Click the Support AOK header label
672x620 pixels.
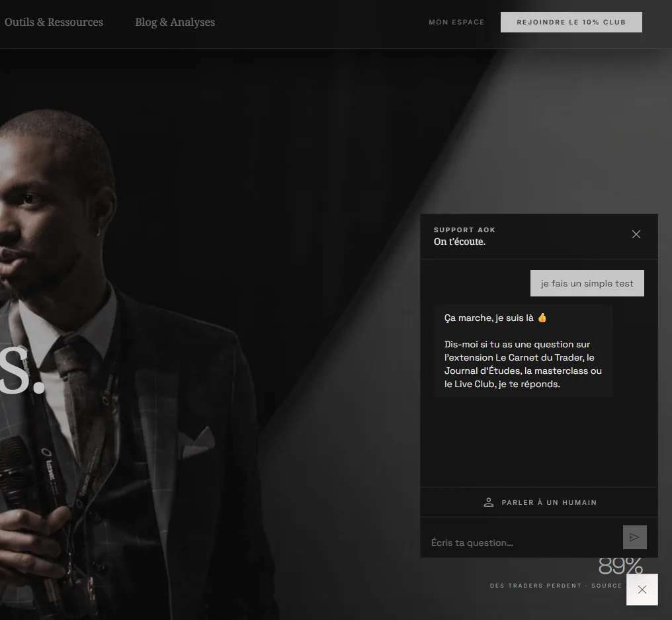pyautogui.click(x=464, y=230)
